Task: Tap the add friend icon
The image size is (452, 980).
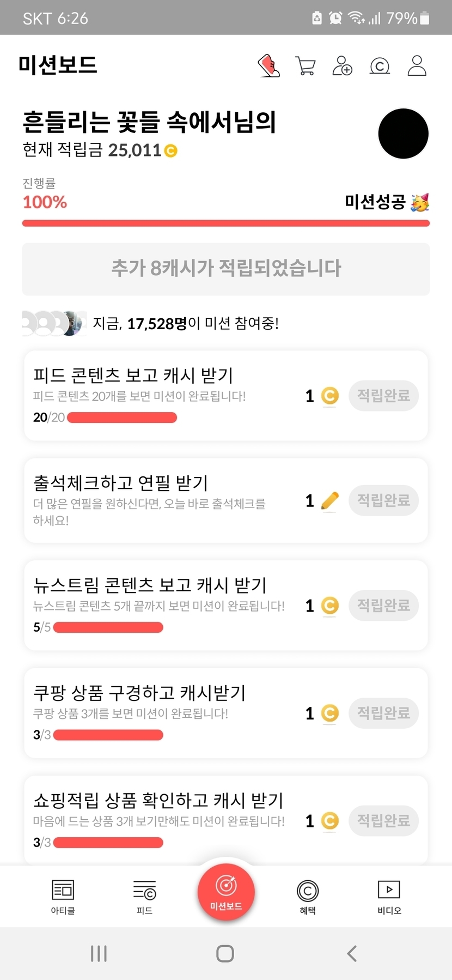Action: [343, 66]
